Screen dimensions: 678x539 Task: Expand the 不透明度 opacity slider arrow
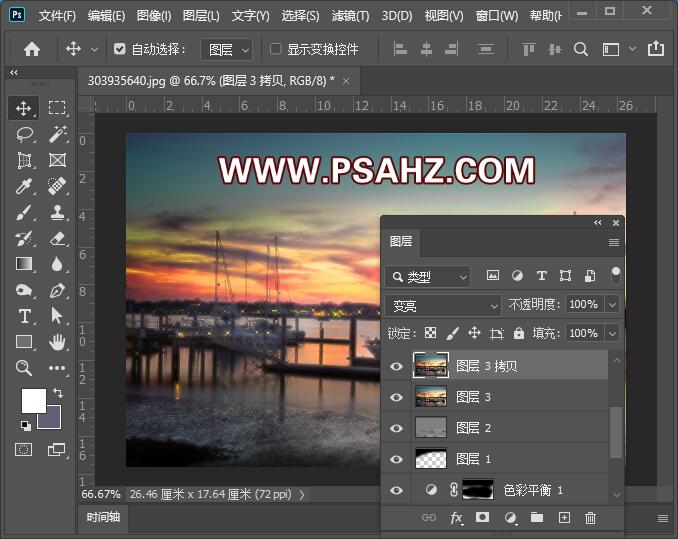coord(612,305)
